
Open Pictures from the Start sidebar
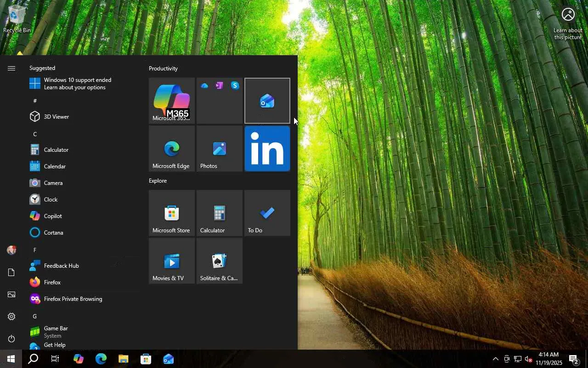coord(11,294)
